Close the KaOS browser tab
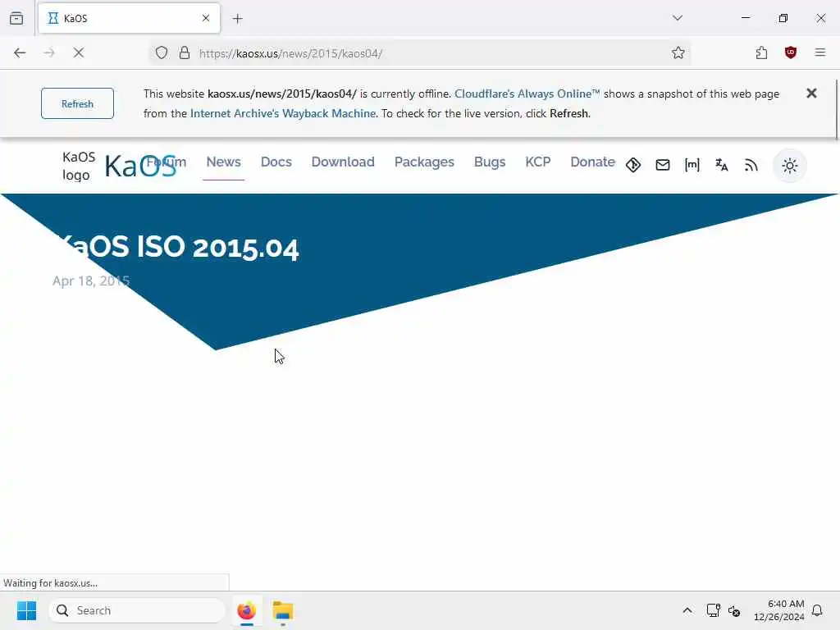The image size is (840, 630). [x=206, y=18]
